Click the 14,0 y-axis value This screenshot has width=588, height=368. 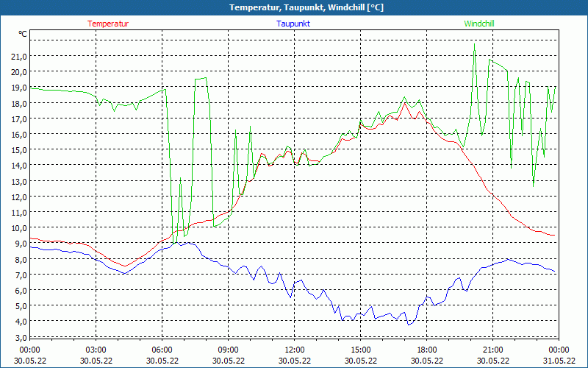pos(19,166)
